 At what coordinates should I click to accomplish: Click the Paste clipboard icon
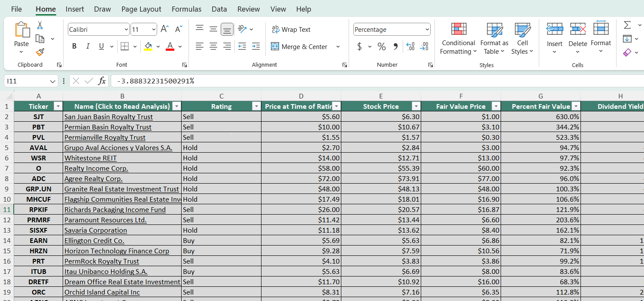[21, 30]
